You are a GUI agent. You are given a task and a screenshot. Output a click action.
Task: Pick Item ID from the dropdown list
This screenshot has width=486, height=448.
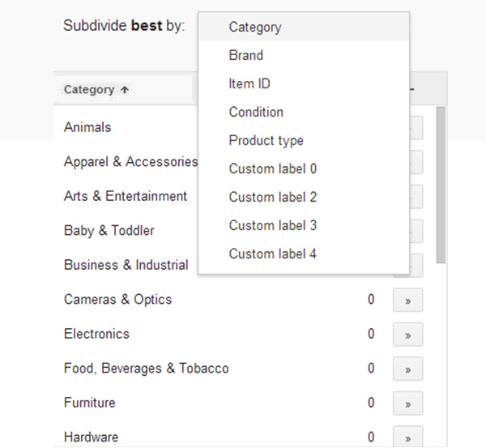[249, 83]
